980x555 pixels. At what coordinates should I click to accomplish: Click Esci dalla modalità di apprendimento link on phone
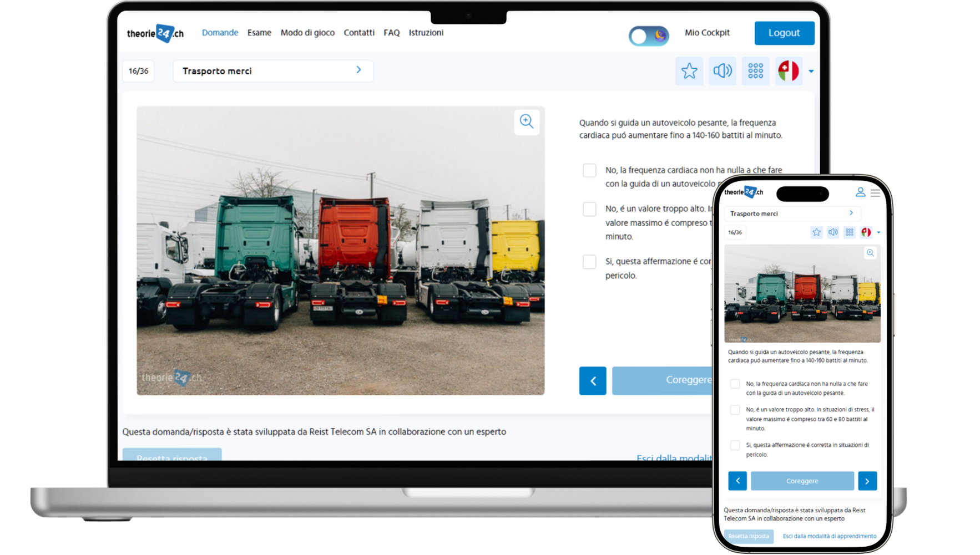tap(829, 536)
